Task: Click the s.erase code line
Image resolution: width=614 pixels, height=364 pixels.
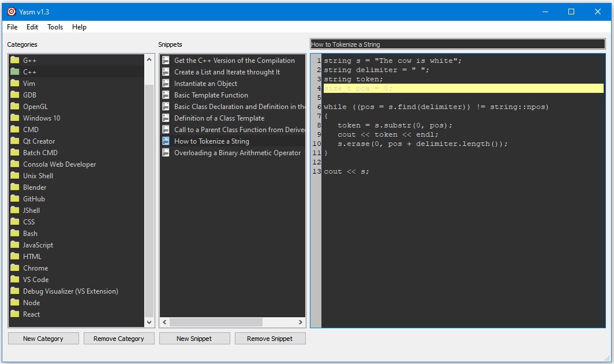Action: click(x=422, y=144)
